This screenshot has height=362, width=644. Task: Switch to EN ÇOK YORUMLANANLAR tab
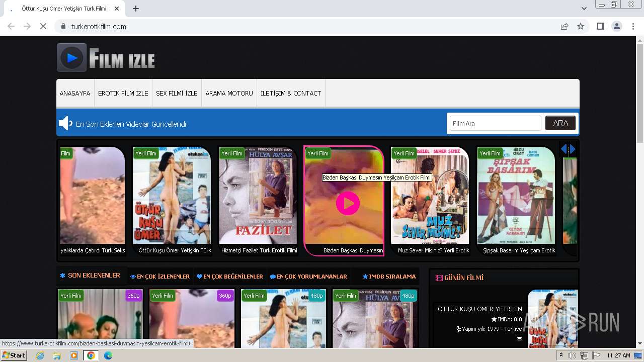tap(308, 277)
